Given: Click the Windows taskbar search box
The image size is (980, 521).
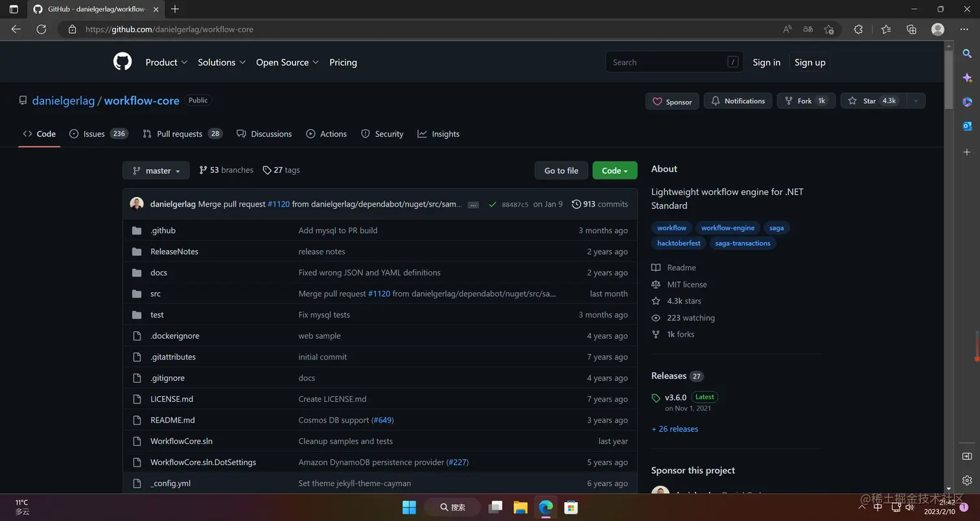Looking at the screenshot, I should 452,507.
